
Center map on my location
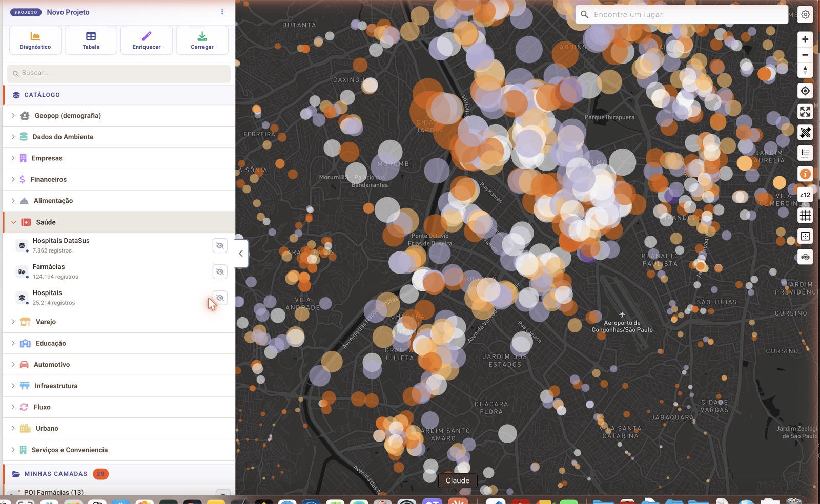[x=805, y=91]
